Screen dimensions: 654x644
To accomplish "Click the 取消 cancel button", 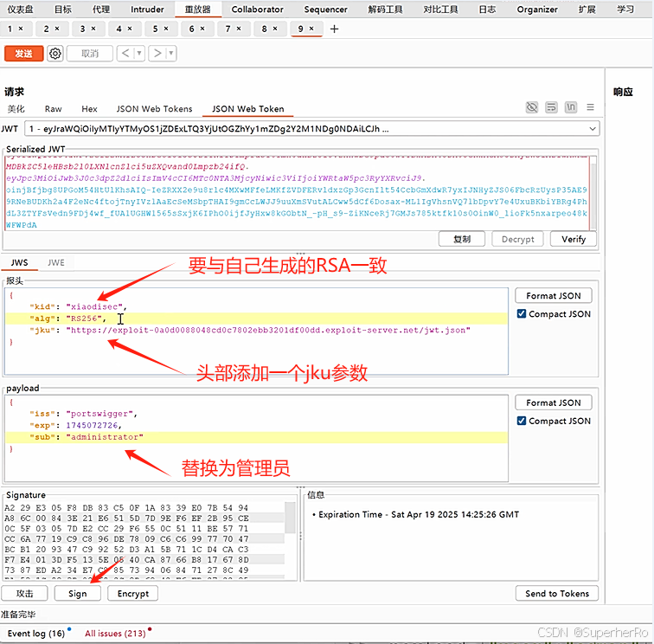I will click(x=90, y=54).
